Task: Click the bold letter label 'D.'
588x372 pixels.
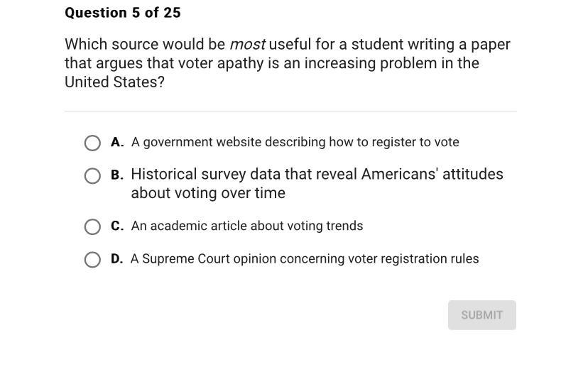Action: click(x=117, y=259)
